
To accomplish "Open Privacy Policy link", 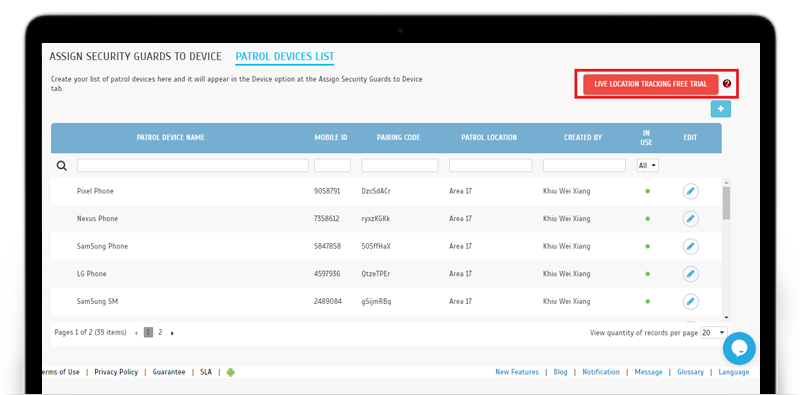I will 116,372.
